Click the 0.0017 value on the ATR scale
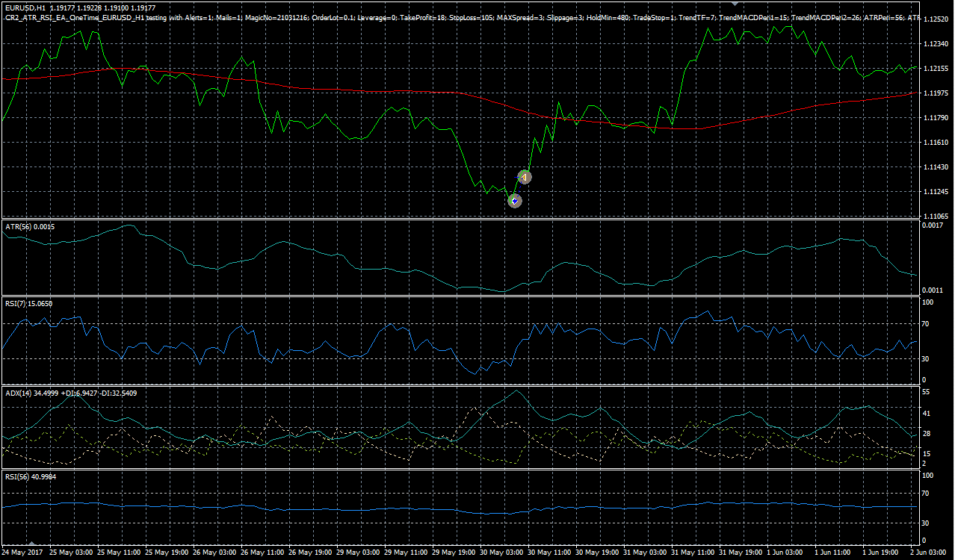Image resolution: width=955 pixels, height=560 pixels. (x=932, y=225)
